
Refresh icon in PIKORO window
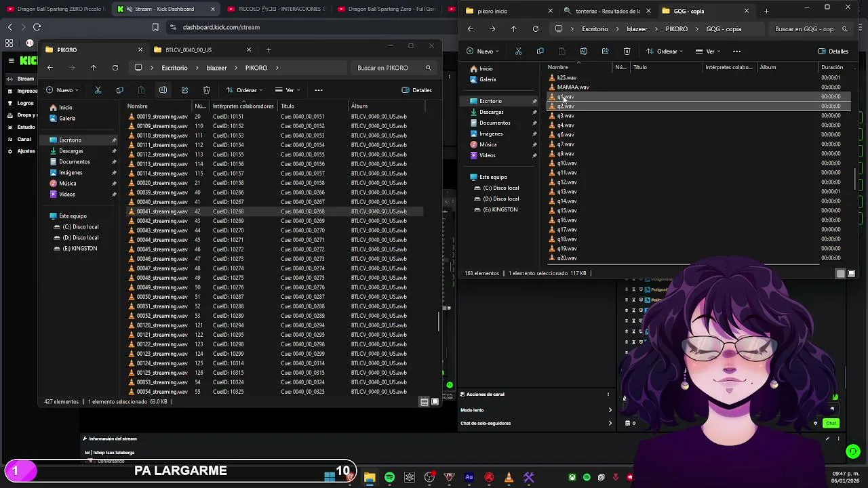[x=115, y=68]
